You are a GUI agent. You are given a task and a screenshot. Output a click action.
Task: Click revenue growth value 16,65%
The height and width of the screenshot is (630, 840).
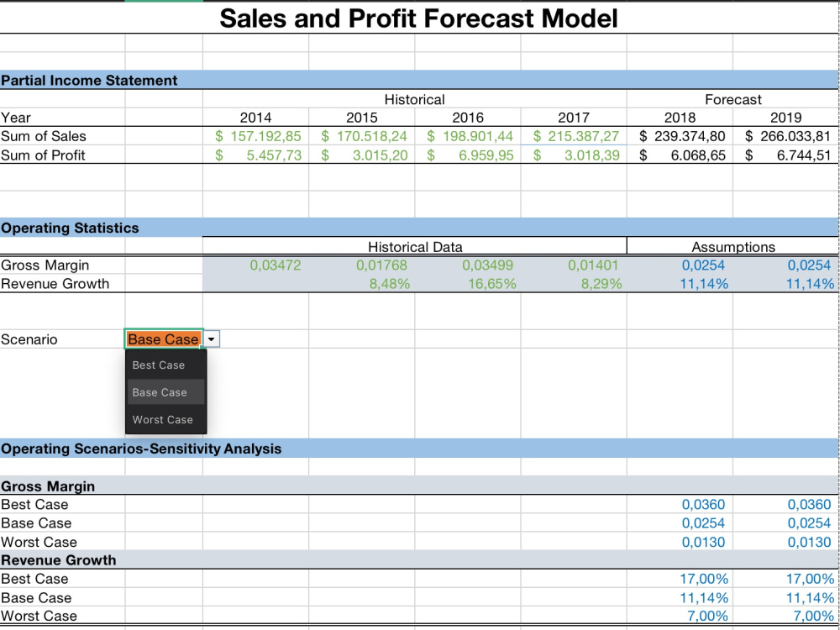pos(491,283)
